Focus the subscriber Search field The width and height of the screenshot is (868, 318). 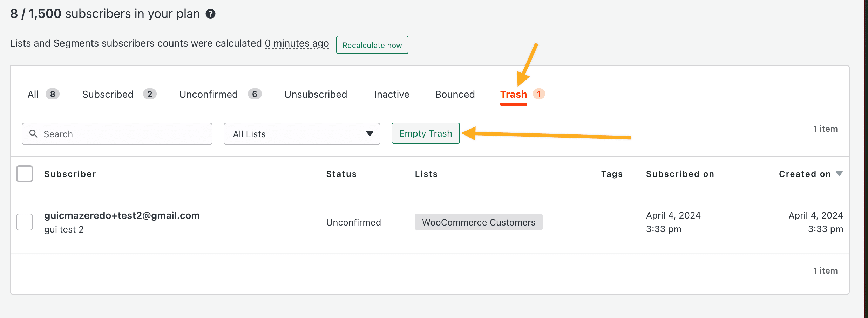coord(117,134)
